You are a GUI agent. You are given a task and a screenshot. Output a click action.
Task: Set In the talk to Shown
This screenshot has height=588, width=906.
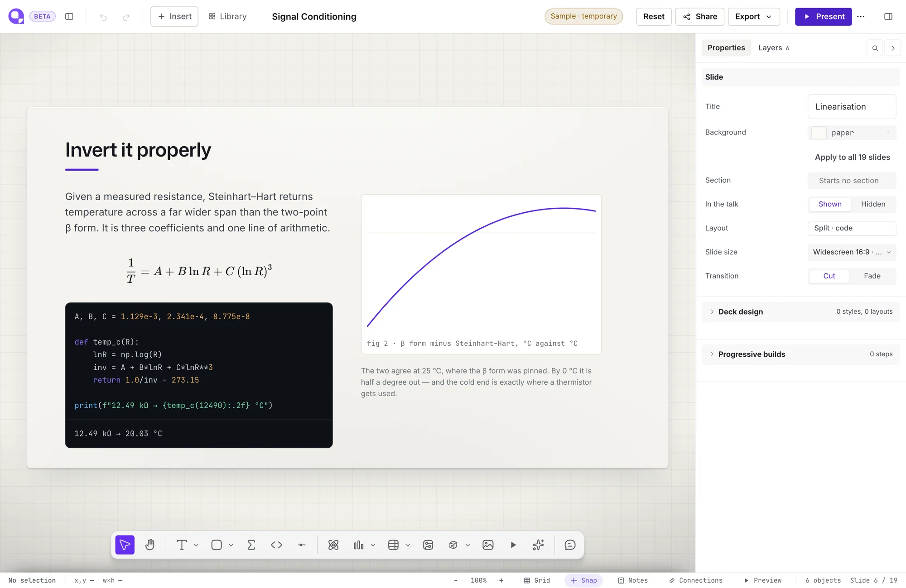coord(830,204)
